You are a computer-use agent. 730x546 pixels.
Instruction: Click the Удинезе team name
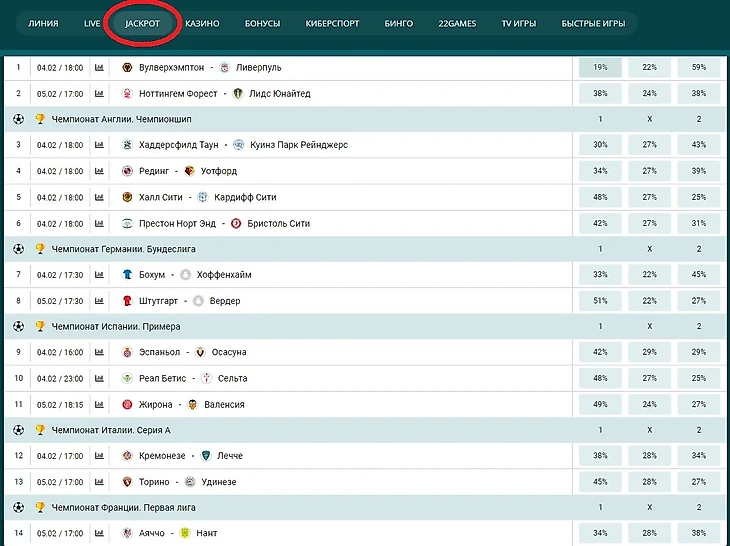tap(219, 482)
